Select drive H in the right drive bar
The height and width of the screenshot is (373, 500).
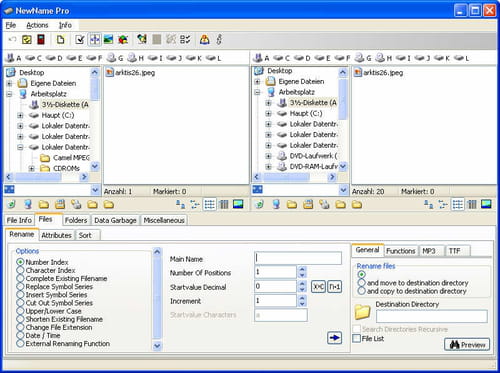pyautogui.click(x=383, y=58)
